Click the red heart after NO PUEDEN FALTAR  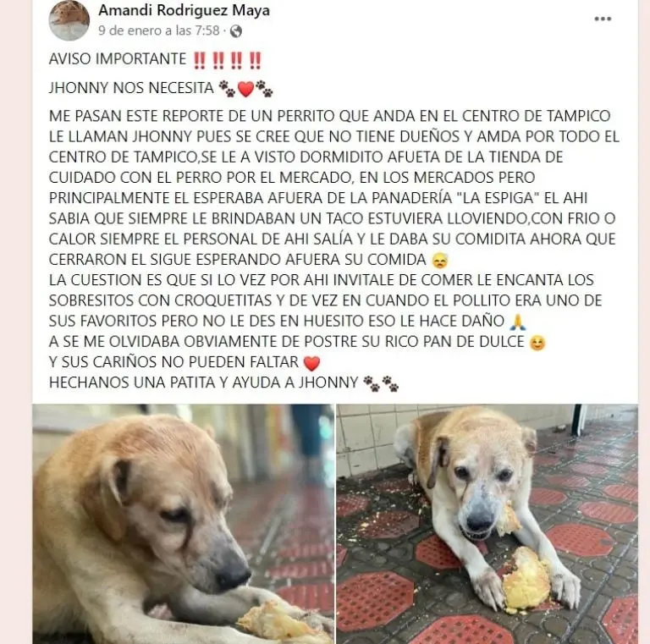pos(311,363)
